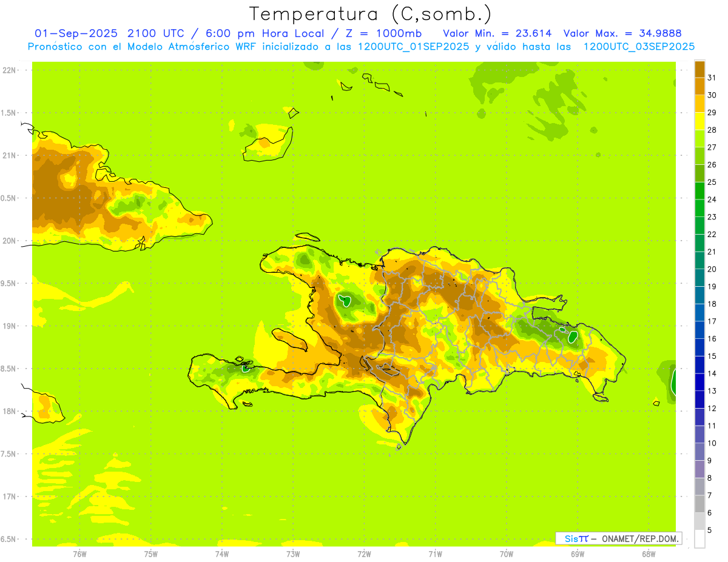Pick legend swatch between 27 and 28
The height and width of the screenshot is (562, 728).
(699, 138)
